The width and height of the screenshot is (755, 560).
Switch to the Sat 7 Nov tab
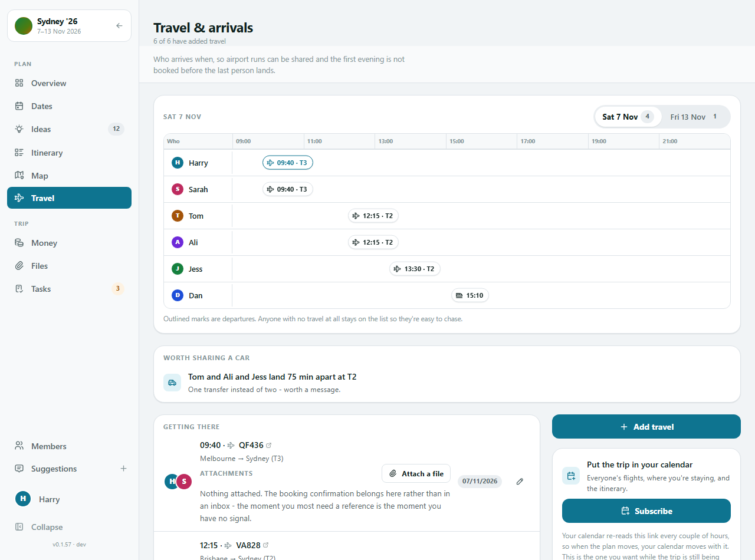[628, 117]
